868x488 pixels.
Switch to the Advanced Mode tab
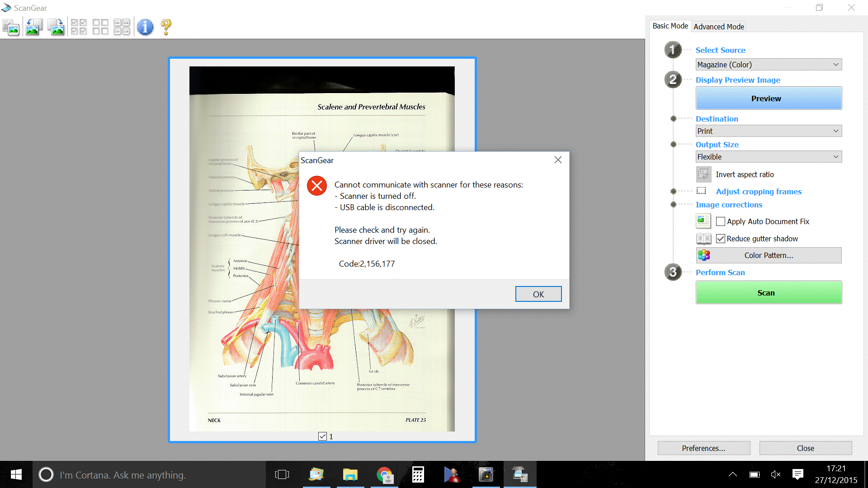[718, 27]
